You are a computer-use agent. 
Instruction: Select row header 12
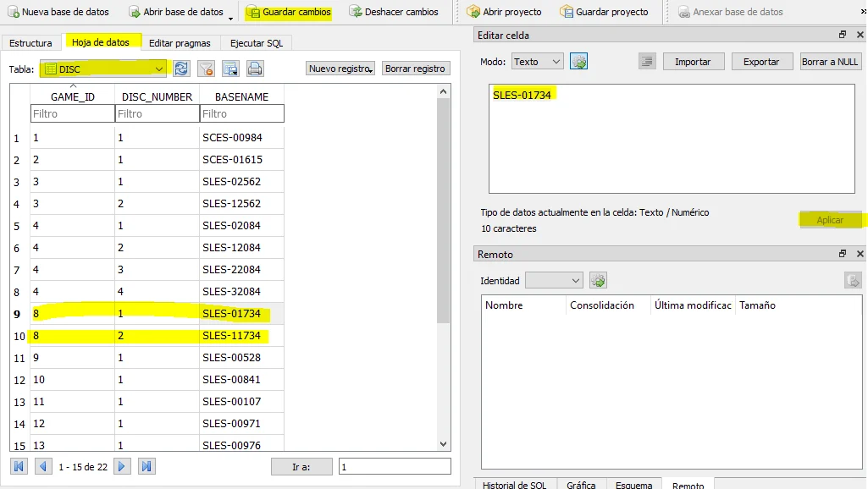tap(19, 380)
